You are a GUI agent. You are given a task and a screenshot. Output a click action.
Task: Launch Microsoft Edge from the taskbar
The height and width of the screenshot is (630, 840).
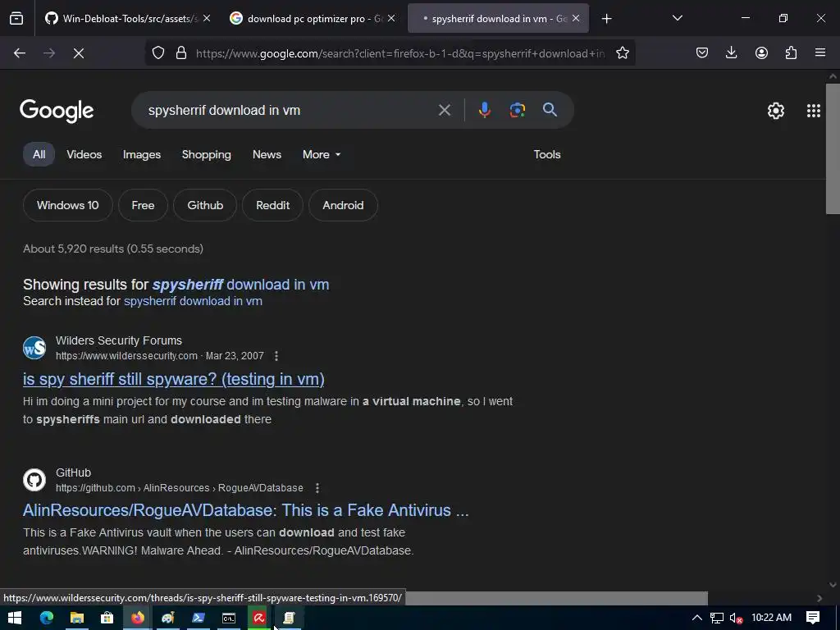click(47, 618)
